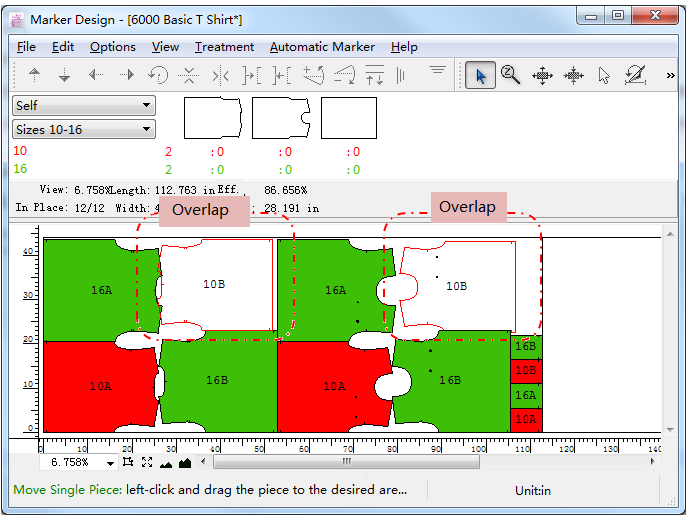This screenshot has width=691, height=531.
Task: Click the move piece right arrow icon
Action: pos(127,75)
